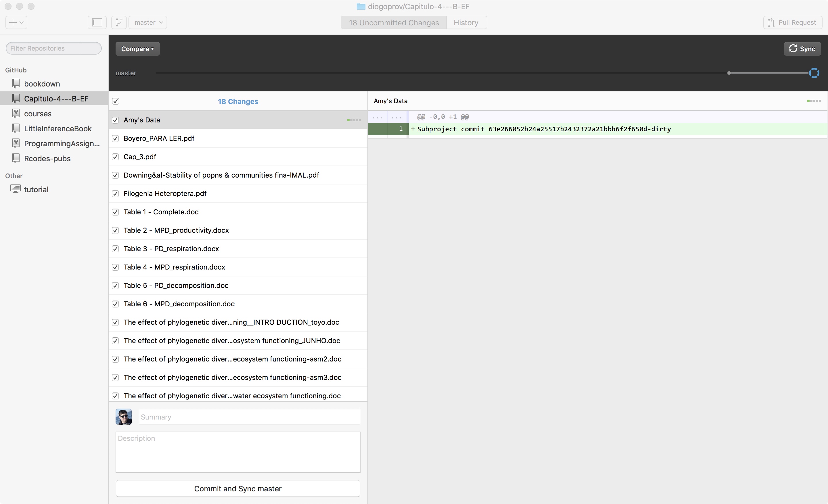Click the Sync button
Screen dimensions: 828x504
tap(802, 49)
